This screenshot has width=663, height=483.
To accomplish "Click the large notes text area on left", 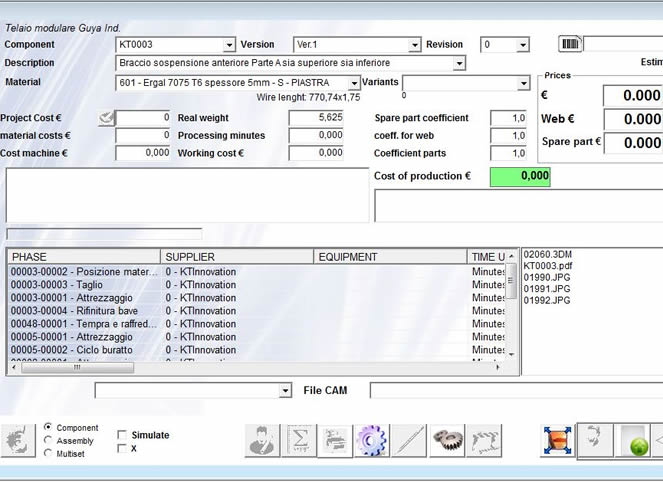I will tap(187, 195).
